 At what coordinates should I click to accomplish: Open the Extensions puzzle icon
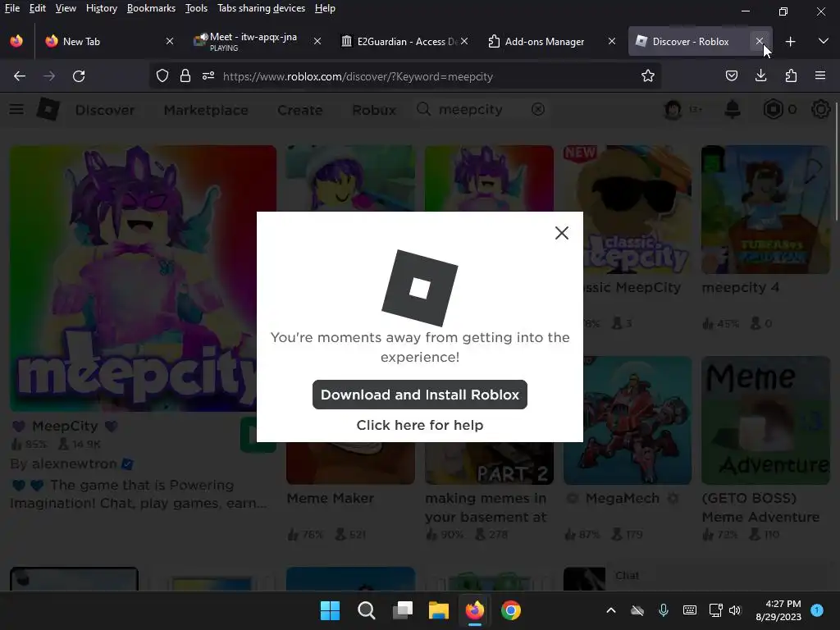click(791, 76)
